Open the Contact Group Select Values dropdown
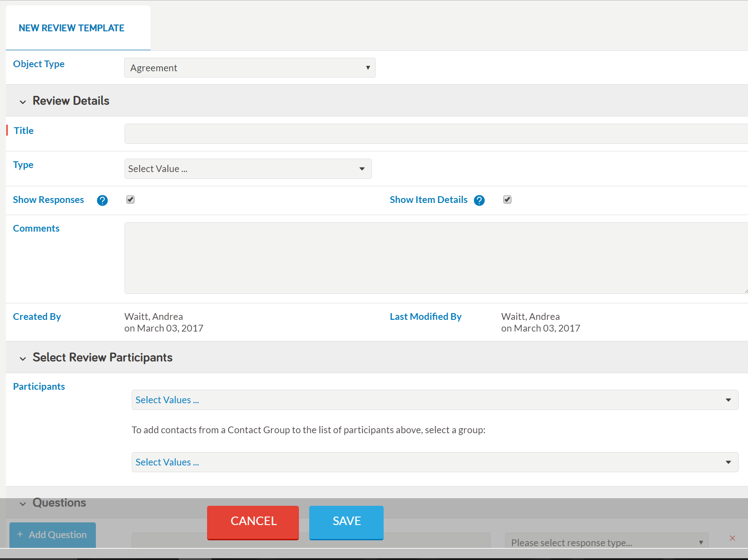Screen dimensions: 748x560 pyautogui.click(x=435, y=462)
